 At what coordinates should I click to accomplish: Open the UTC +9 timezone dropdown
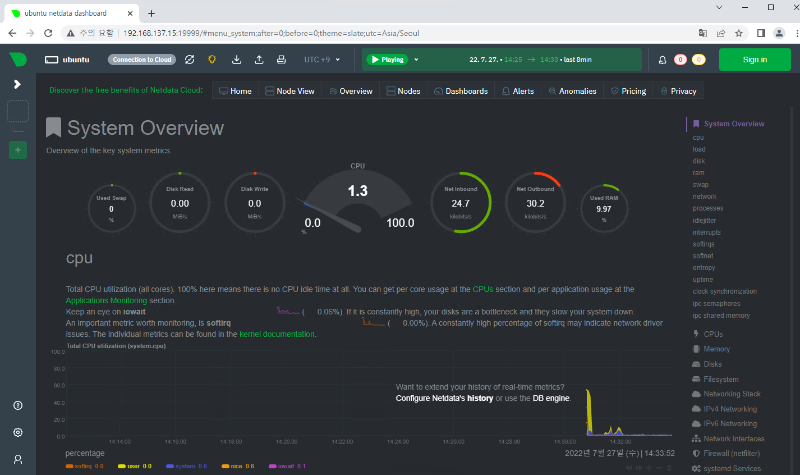pos(323,59)
